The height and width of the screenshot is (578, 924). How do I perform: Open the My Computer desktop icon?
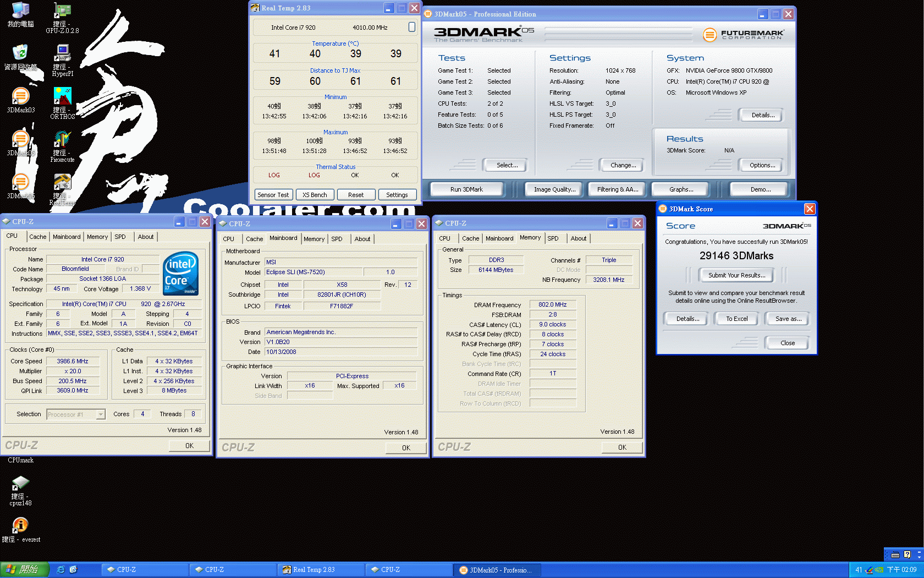coord(20,14)
